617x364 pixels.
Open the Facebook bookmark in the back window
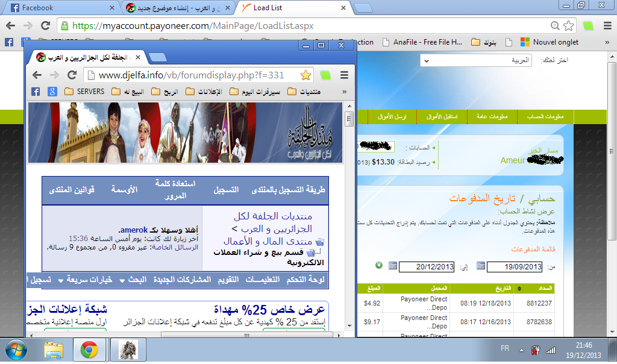pyautogui.click(x=9, y=42)
